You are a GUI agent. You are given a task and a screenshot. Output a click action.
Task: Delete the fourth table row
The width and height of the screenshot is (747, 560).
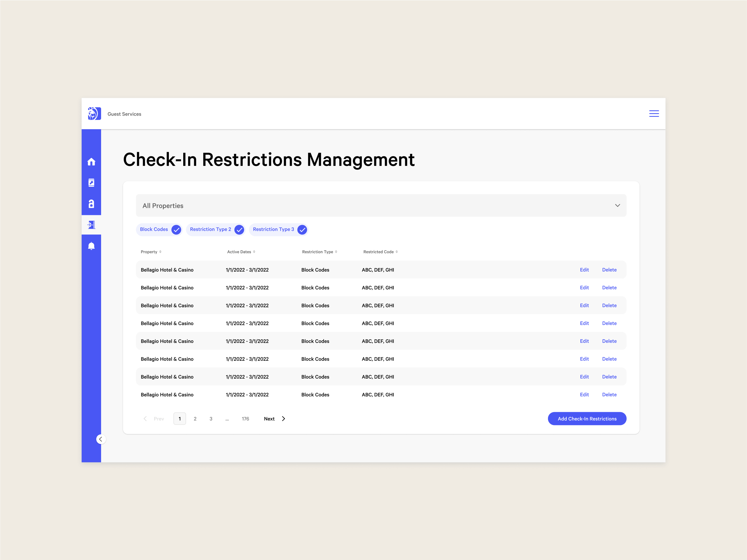click(x=609, y=323)
